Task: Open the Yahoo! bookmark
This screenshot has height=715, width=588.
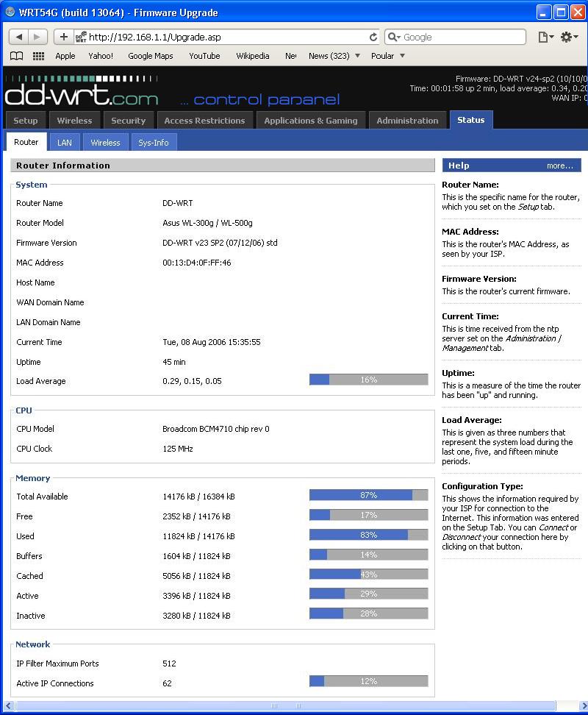Action: (101, 56)
